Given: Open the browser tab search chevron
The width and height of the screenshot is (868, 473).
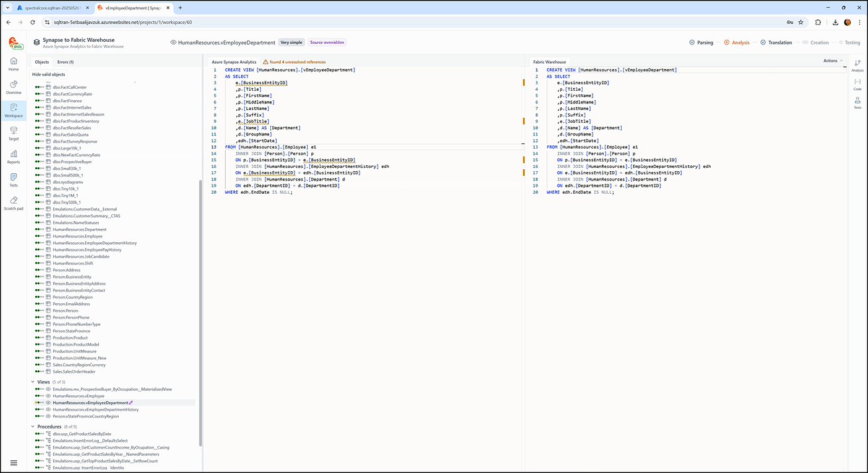Looking at the screenshot, I should click(7, 7).
